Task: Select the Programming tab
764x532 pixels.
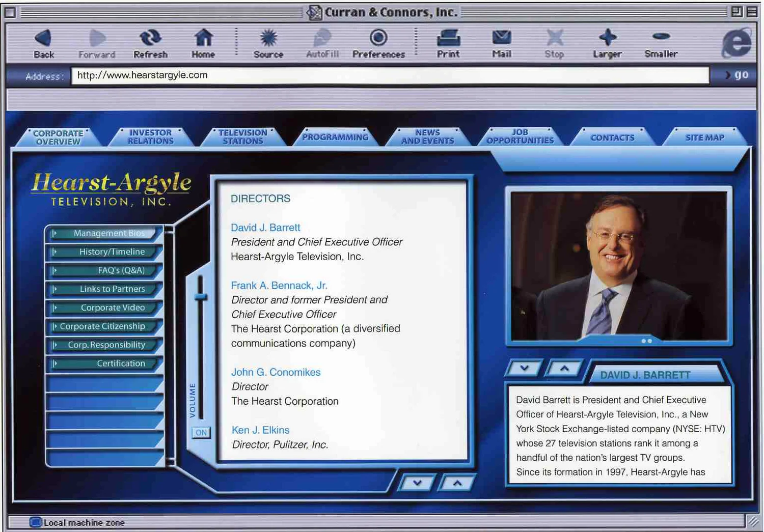Action: coord(335,137)
